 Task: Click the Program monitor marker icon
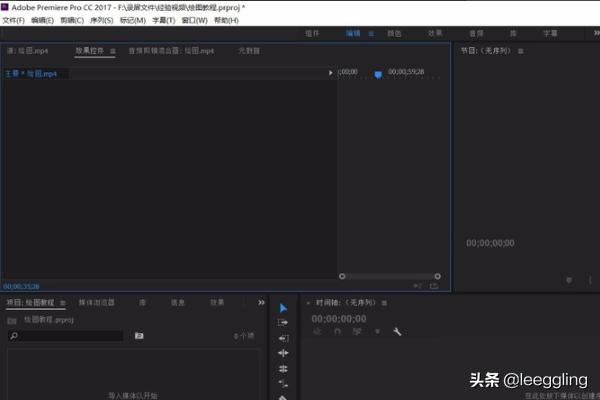pos(569,280)
